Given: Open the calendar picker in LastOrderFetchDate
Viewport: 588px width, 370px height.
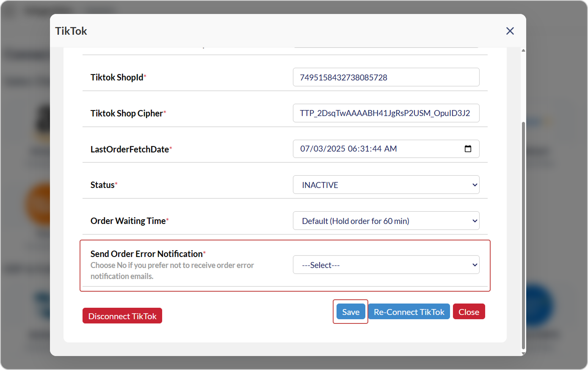Looking at the screenshot, I should tap(468, 149).
